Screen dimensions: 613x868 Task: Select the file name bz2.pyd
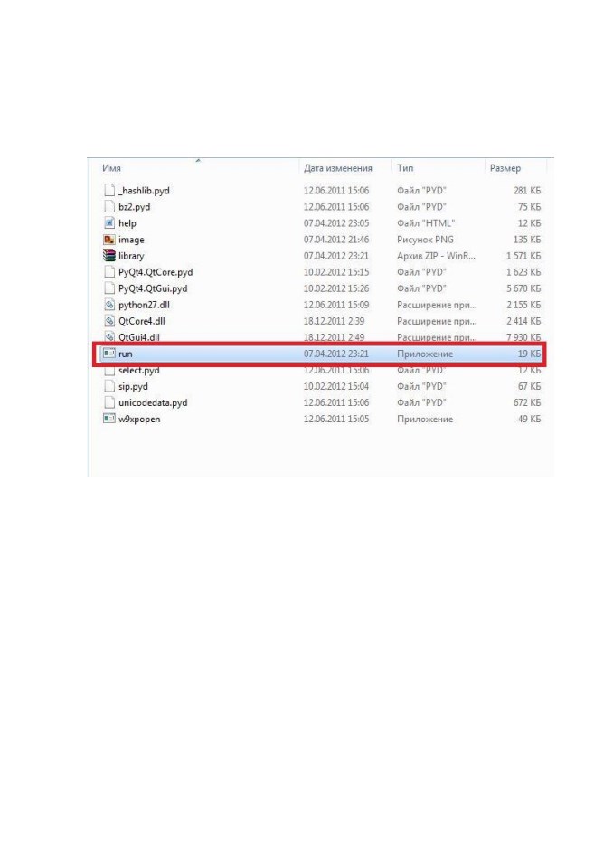134,206
